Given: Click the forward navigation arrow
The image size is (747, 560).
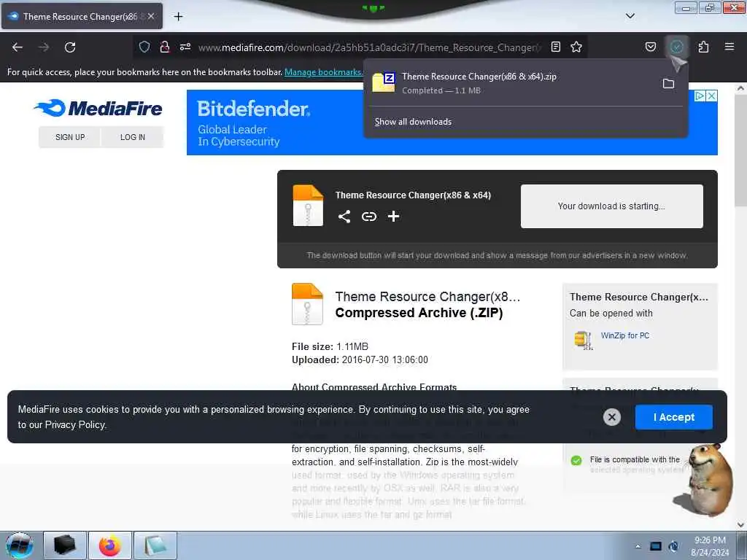Looking at the screenshot, I should (44, 47).
